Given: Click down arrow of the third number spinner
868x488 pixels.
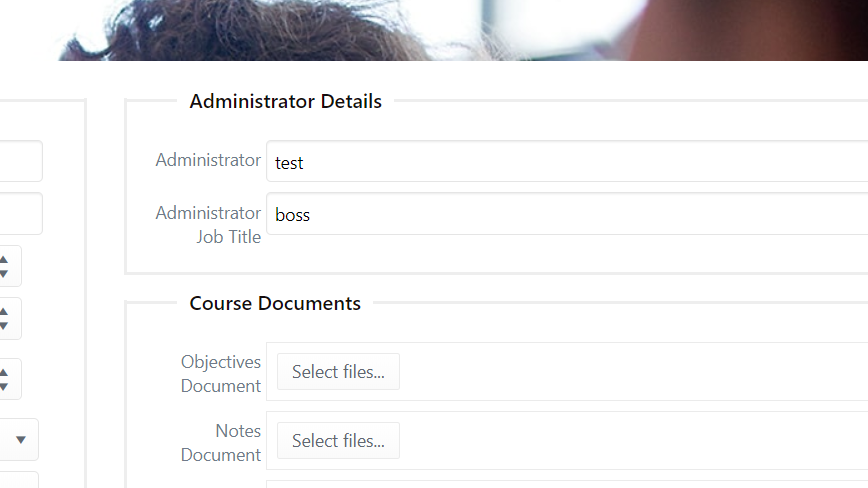Looking at the screenshot, I should pyautogui.click(x=4, y=386).
